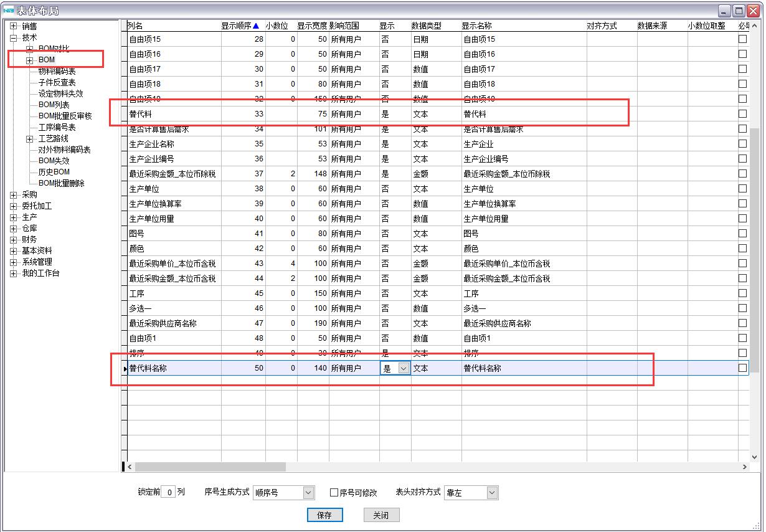Expand the 工艺路线 tree node
This screenshot has height=532, width=766.
point(29,139)
